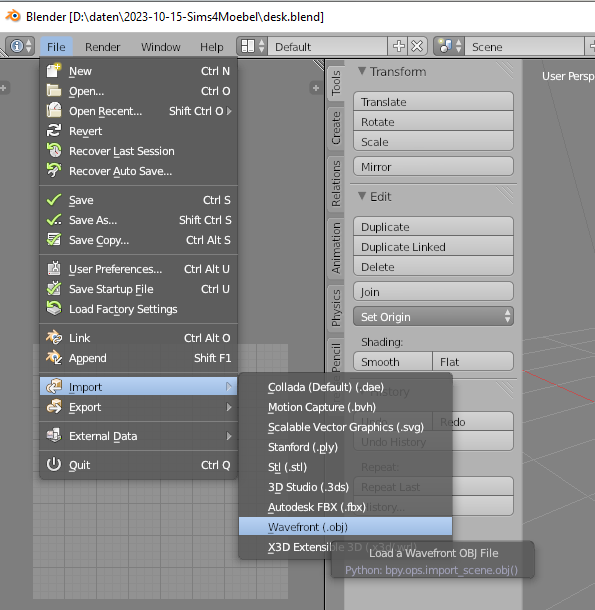Click the Recover Last Session icon
595x610 pixels.
pos(54,151)
